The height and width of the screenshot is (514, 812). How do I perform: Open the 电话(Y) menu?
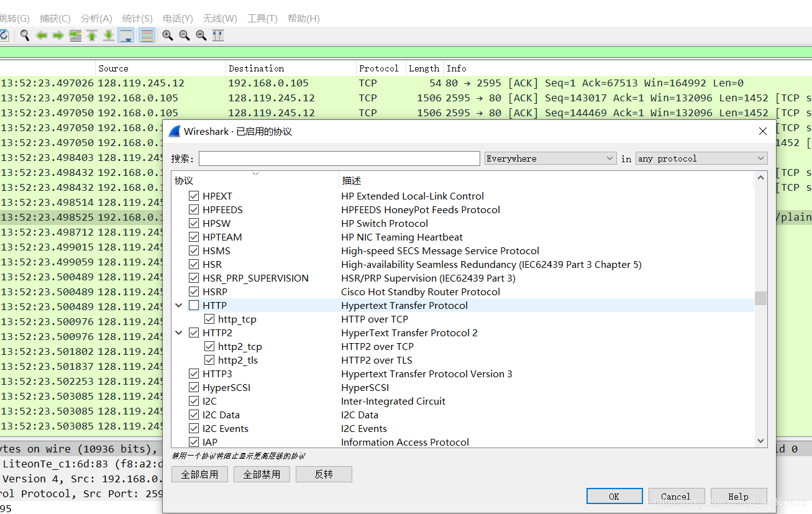[178, 18]
